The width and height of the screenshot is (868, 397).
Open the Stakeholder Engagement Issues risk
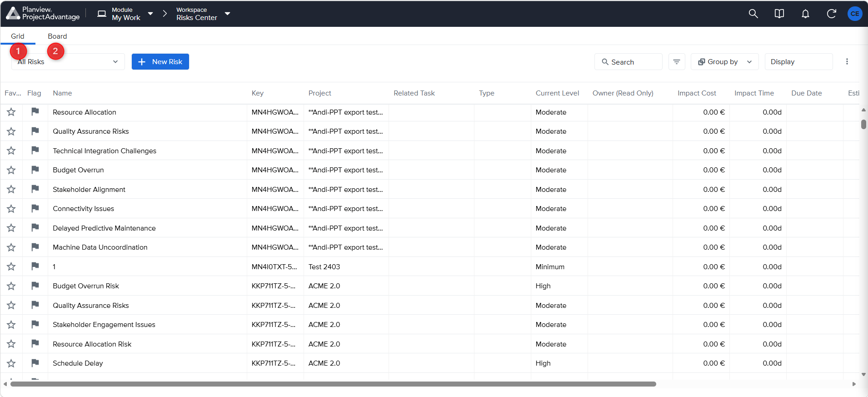coord(104,325)
